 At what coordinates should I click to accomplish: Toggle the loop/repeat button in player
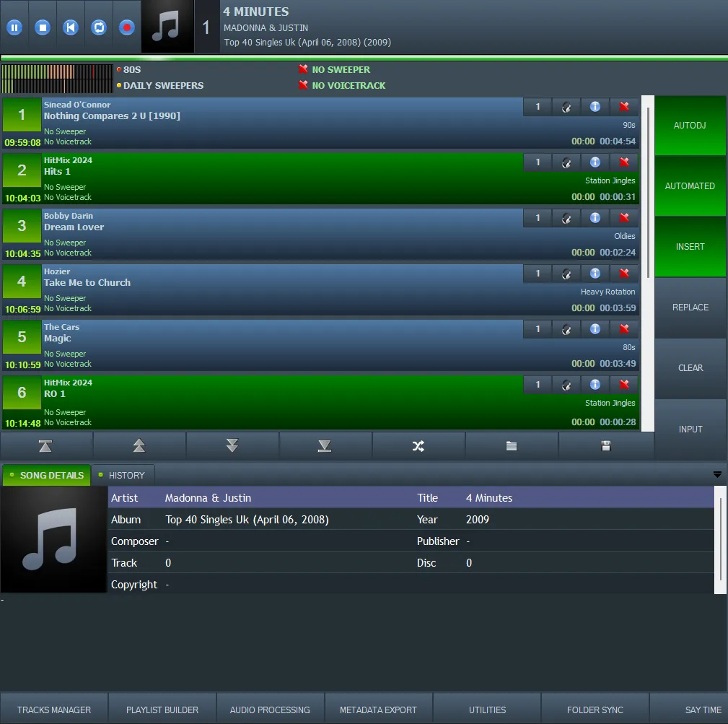click(99, 28)
